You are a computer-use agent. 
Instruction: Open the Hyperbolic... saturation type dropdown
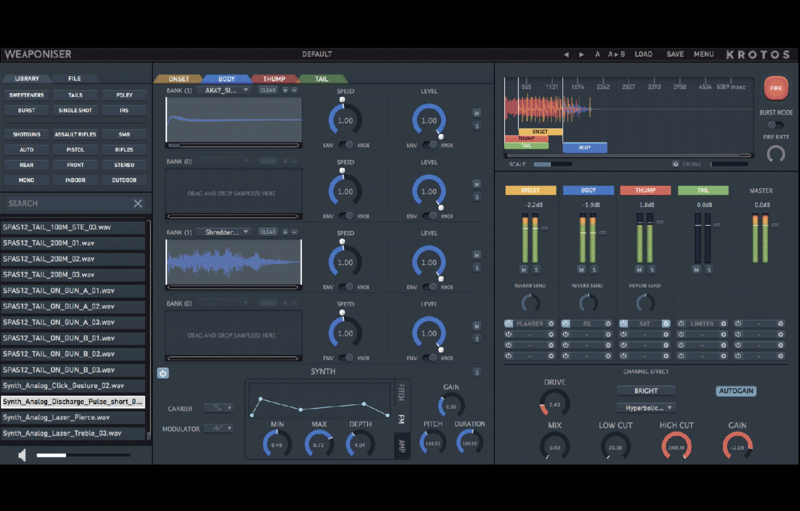pos(646,408)
